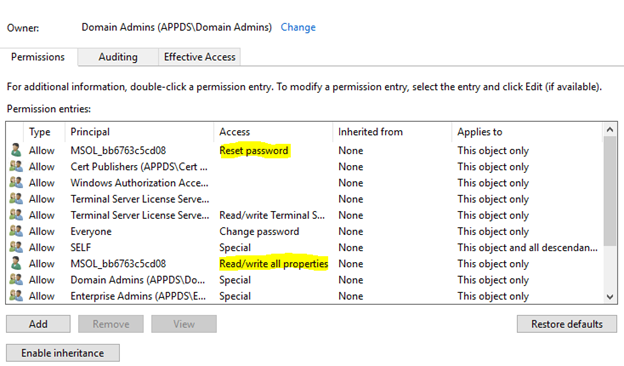Select the SELF principal entry
Image resolution: width=624 pixels, height=366 pixels.
81,247
